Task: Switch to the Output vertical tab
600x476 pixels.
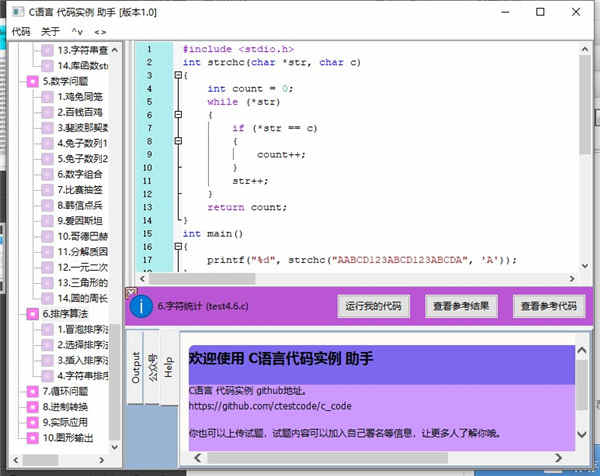Action: [135, 367]
